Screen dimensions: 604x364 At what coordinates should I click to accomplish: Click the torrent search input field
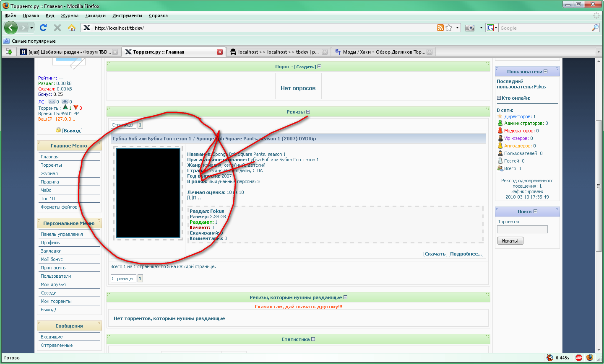pos(522,229)
